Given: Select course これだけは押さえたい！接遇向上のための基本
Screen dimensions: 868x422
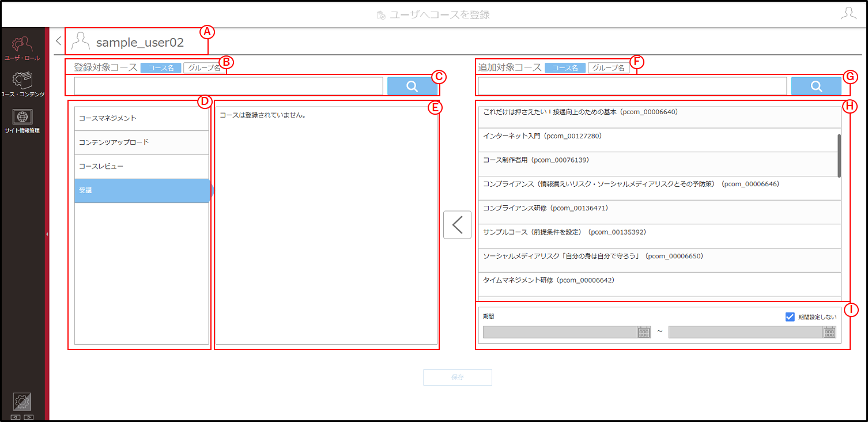Looking at the screenshot, I should 658,117.
